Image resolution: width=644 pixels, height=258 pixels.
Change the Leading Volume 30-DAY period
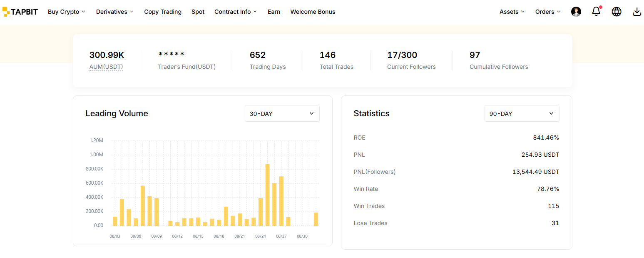point(282,113)
